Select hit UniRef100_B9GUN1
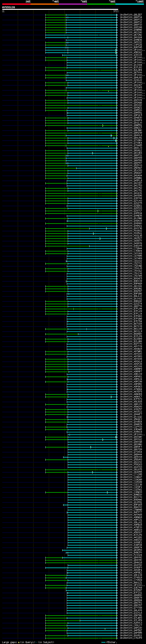Screen dimensions: 146x644 131,289
